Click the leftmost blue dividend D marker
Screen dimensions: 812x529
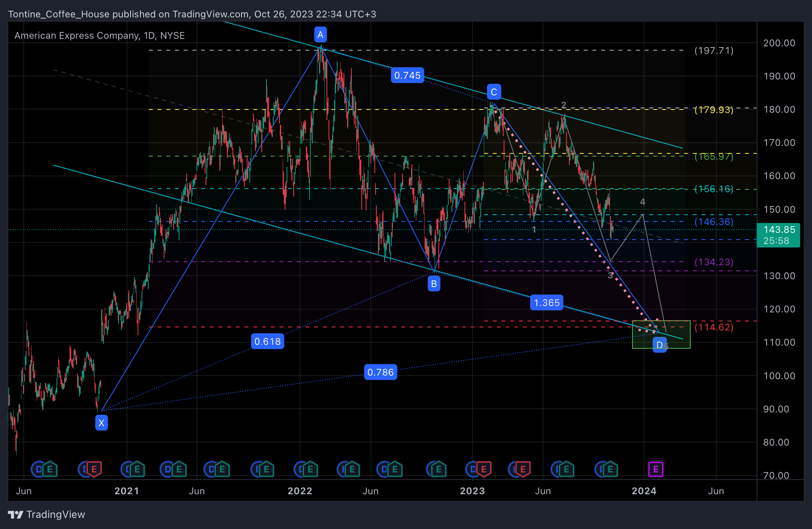click(x=38, y=469)
